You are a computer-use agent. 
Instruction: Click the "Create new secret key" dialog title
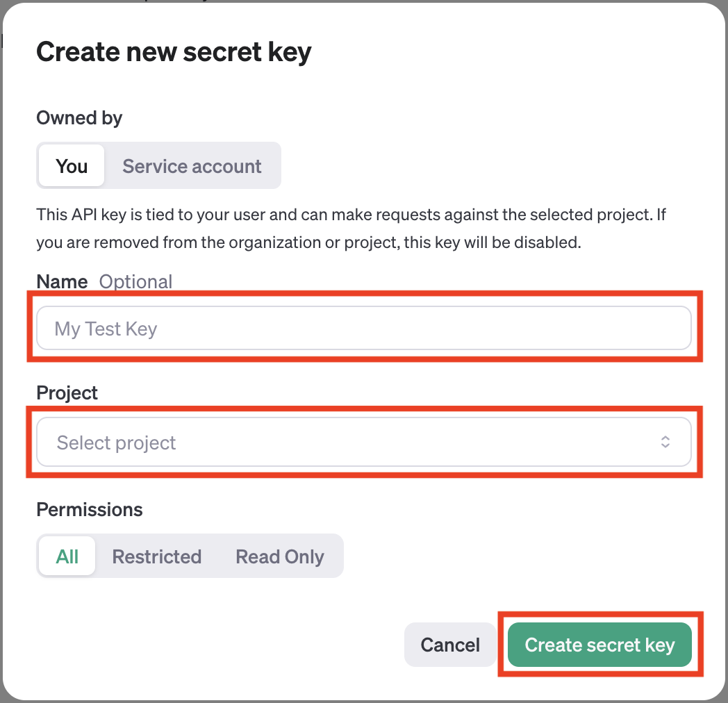click(x=174, y=52)
